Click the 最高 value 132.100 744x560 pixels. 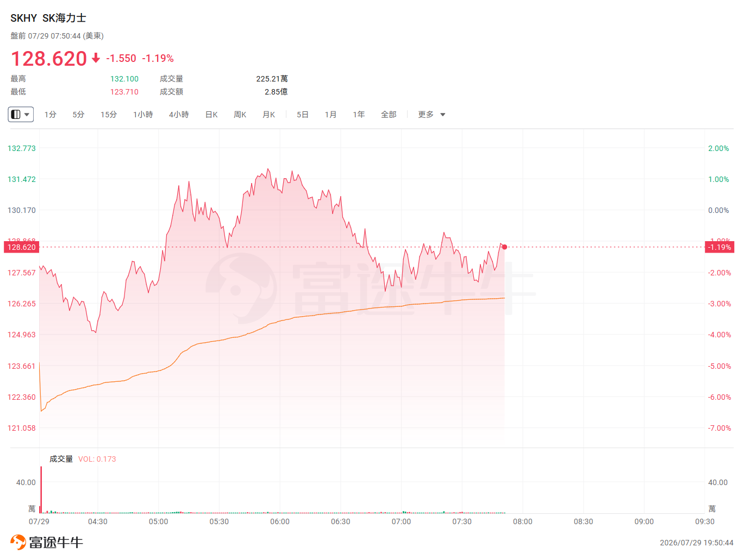124,79
